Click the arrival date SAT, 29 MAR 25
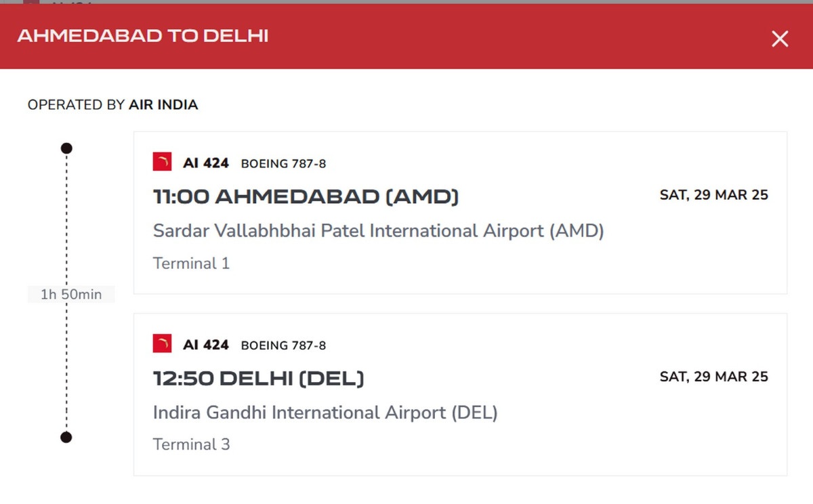This screenshot has height=504, width=813. [713, 377]
